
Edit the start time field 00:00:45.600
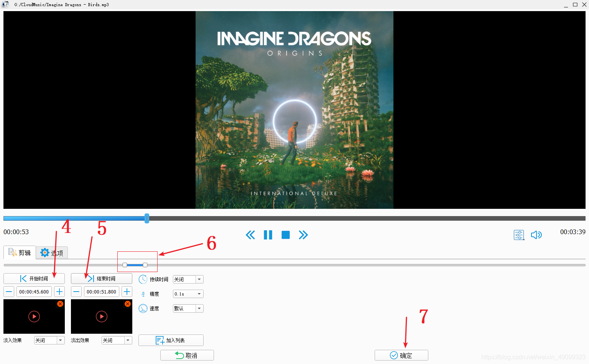34,292
